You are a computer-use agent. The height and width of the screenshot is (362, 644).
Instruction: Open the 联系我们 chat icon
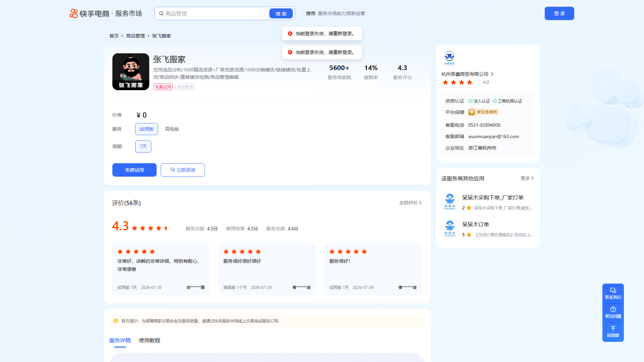[613, 290]
